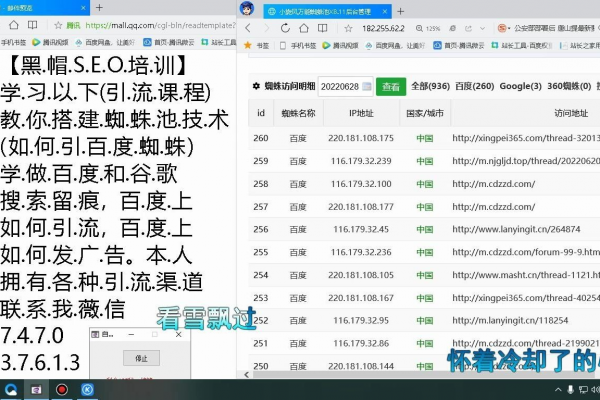The image size is (600, 400).
Task: Go forward in the right browser window
Action: 267,28
